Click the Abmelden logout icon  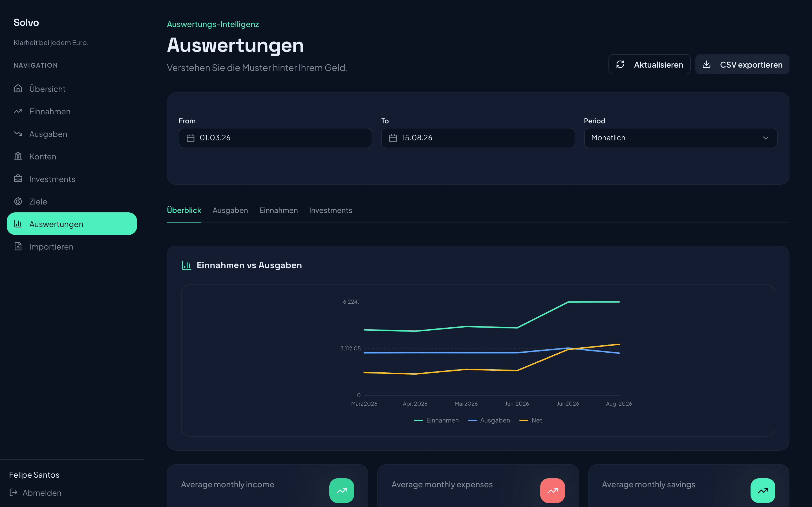coord(14,493)
